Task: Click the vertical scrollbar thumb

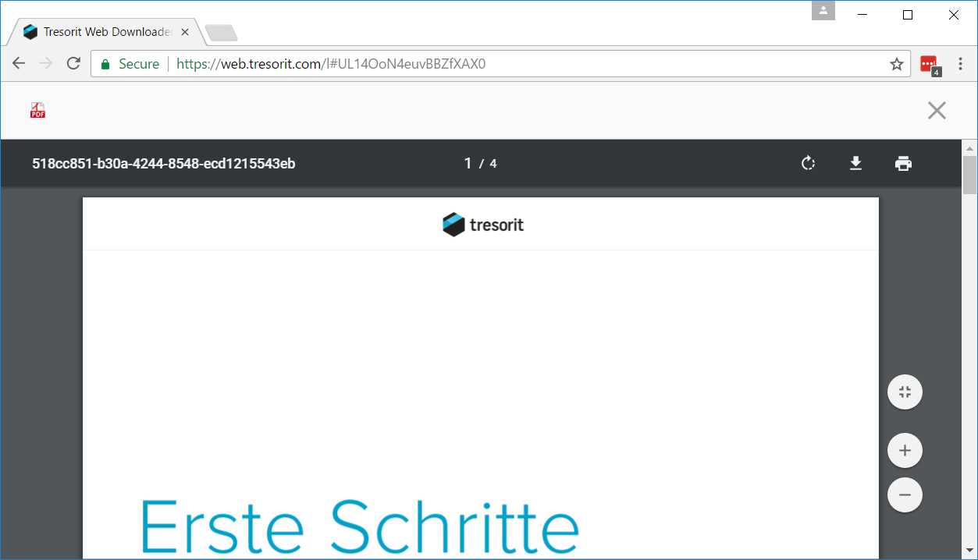Action: click(969, 174)
